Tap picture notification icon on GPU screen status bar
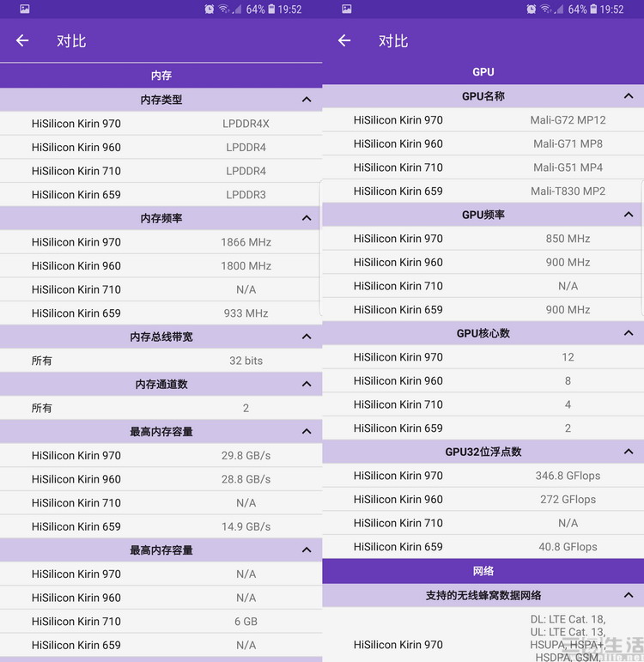644x662 pixels. pyautogui.click(x=347, y=9)
